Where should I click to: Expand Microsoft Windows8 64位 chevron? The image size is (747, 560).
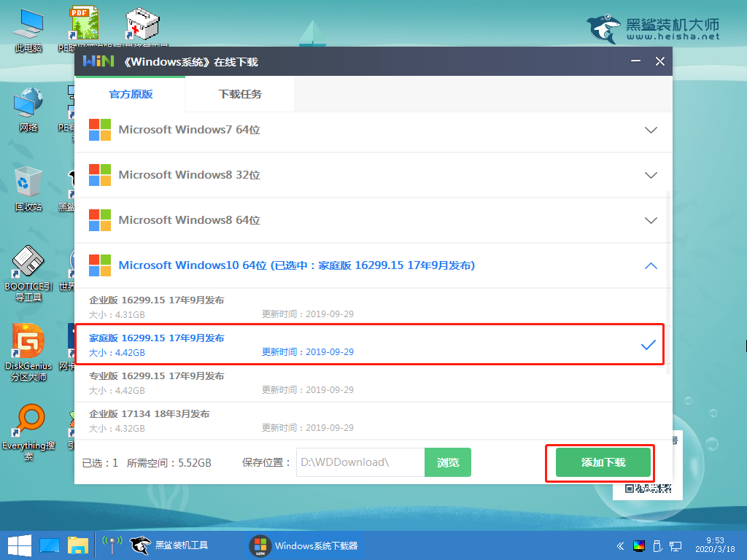pos(651,220)
